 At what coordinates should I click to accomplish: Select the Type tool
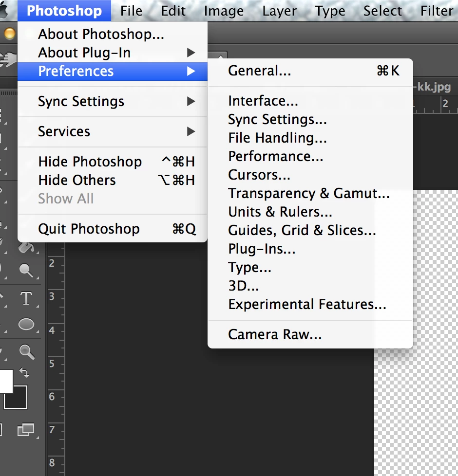pyautogui.click(x=26, y=298)
